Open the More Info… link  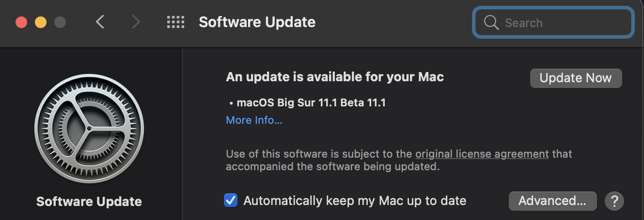pos(254,120)
